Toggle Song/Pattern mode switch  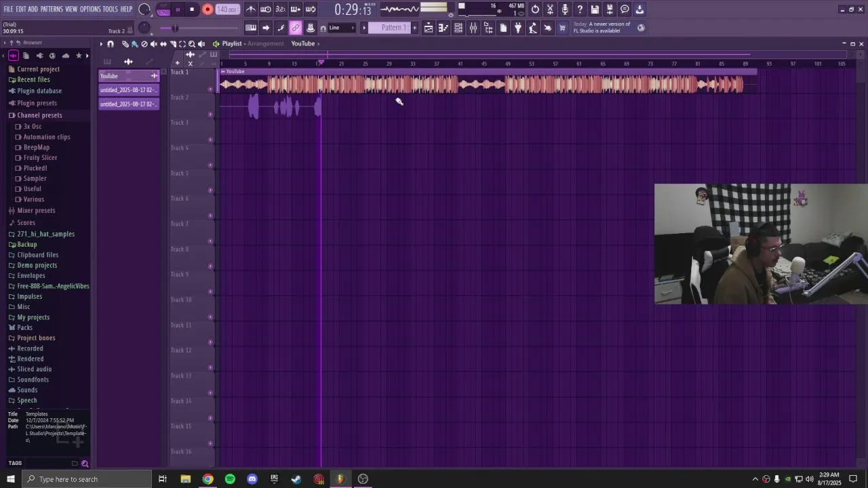[x=163, y=9]
